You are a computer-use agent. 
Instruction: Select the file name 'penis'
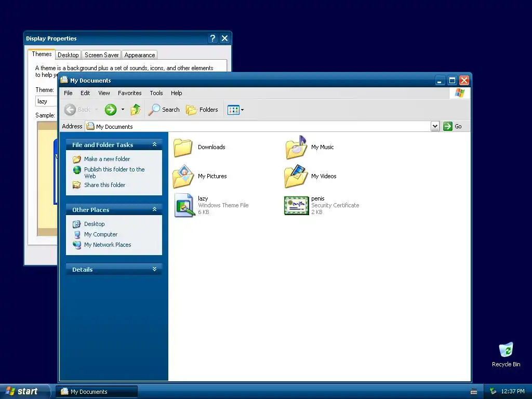317,198
